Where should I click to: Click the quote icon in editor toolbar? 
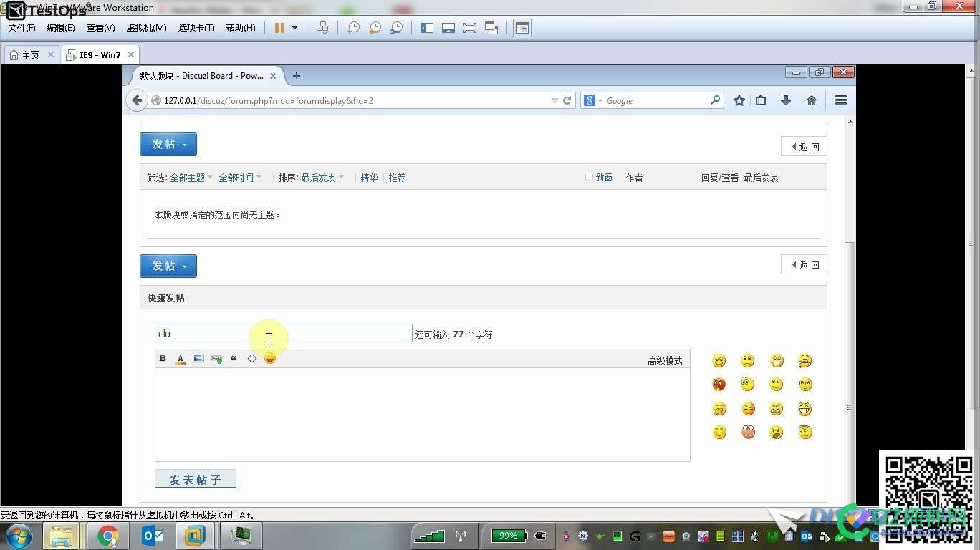234,359
